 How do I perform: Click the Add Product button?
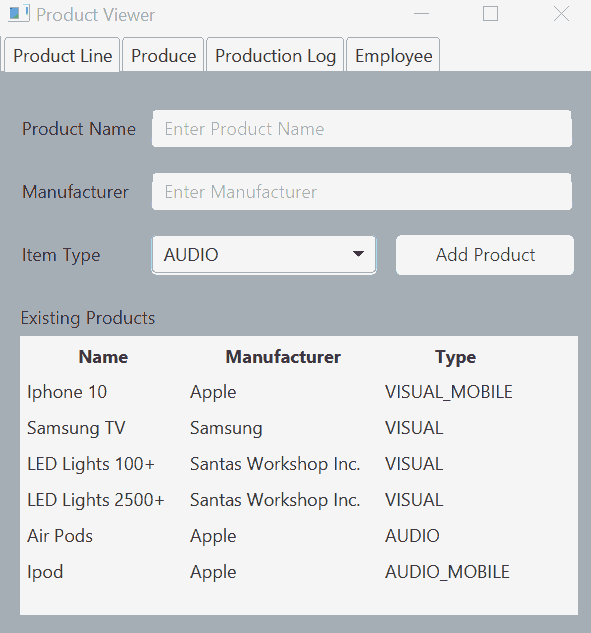[485, 255]
